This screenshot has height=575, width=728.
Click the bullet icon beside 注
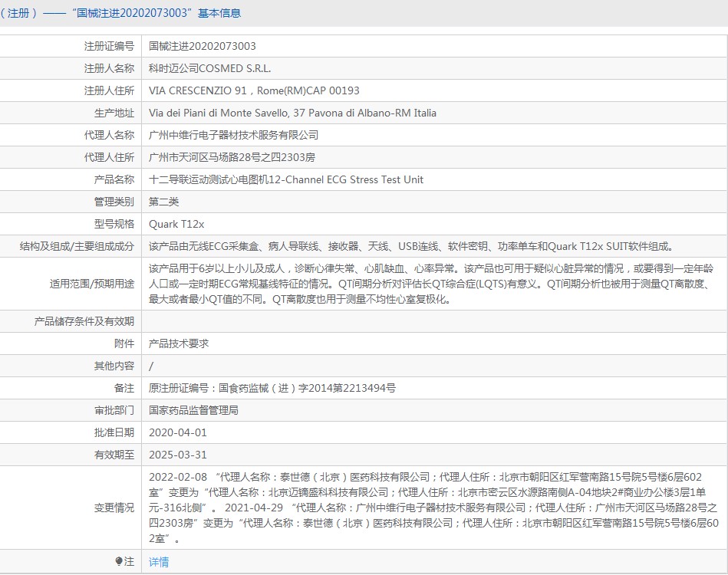pyautogui.click(x=118, y=562)
